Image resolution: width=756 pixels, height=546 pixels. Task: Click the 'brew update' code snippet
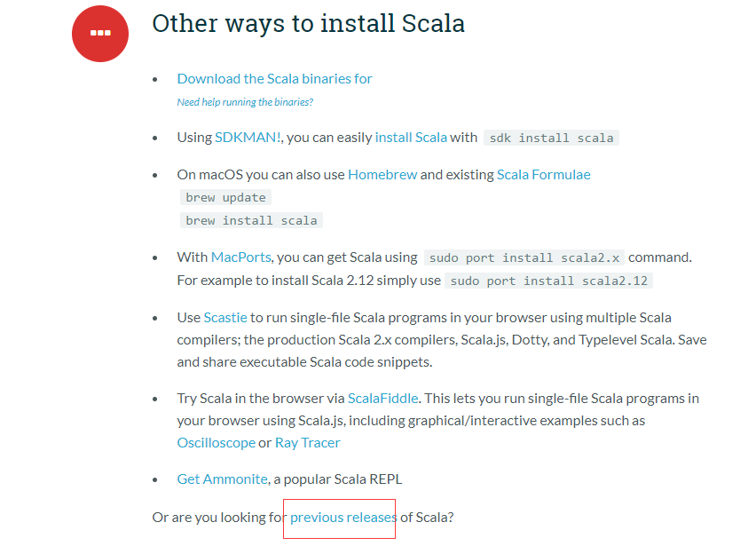[225, 198]
